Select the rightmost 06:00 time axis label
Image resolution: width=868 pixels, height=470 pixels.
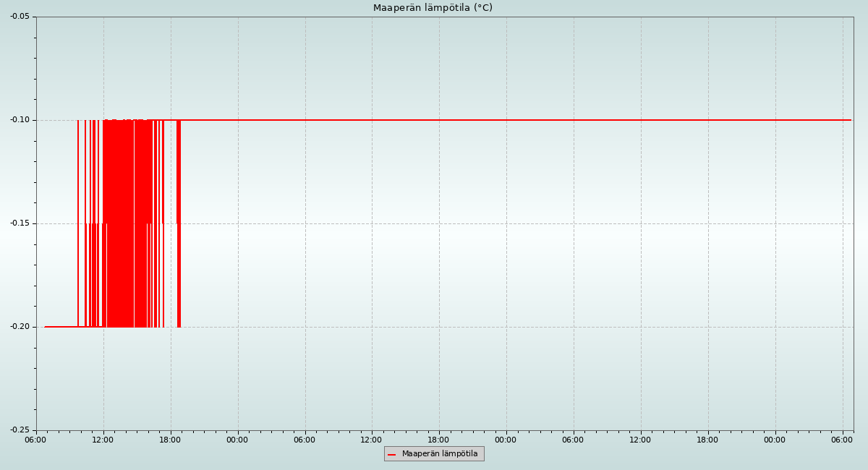[842, 440]
